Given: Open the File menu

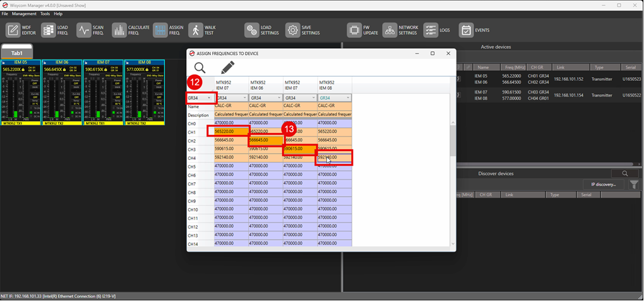Looking at the screenshot, I should (x=4, y=14).
